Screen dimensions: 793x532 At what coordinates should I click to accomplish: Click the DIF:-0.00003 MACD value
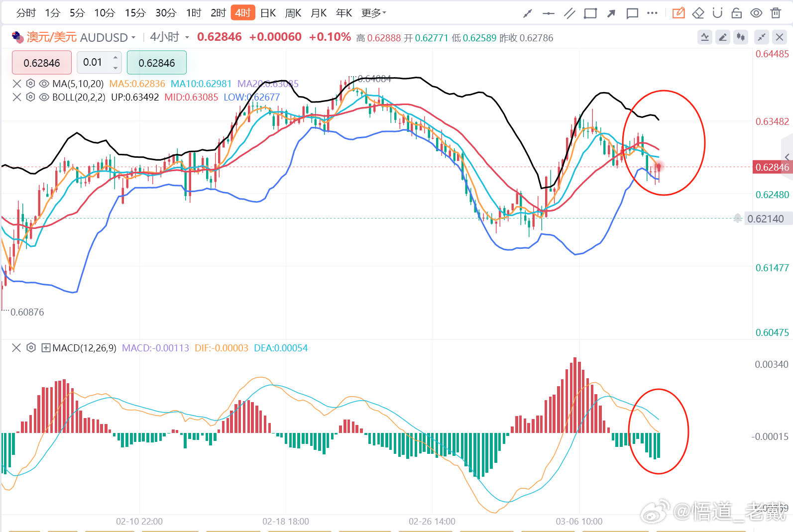point(222,348)
